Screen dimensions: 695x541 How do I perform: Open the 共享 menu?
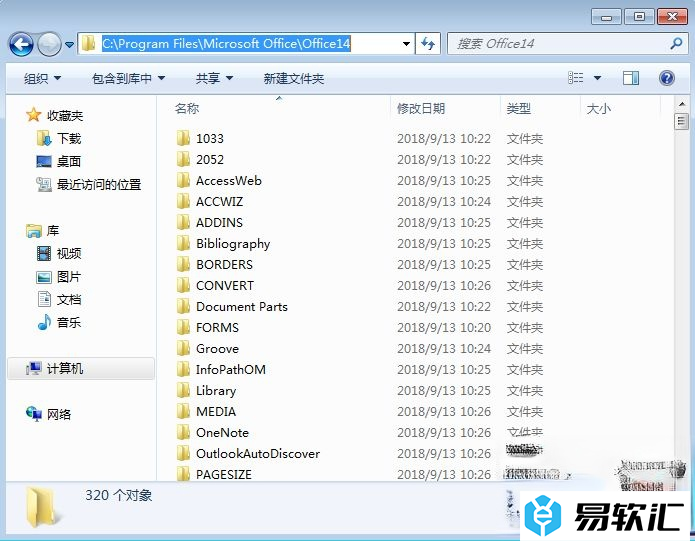click(x=214, y=78)
